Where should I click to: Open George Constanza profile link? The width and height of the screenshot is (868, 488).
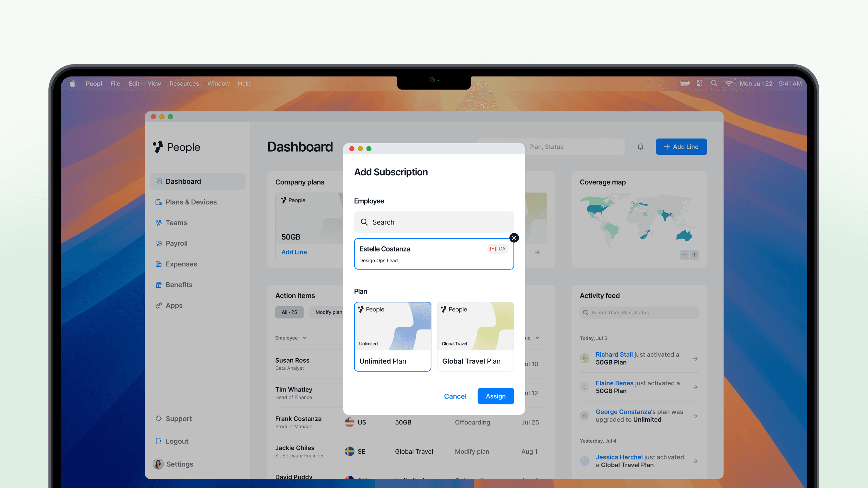tap(623, 412)
